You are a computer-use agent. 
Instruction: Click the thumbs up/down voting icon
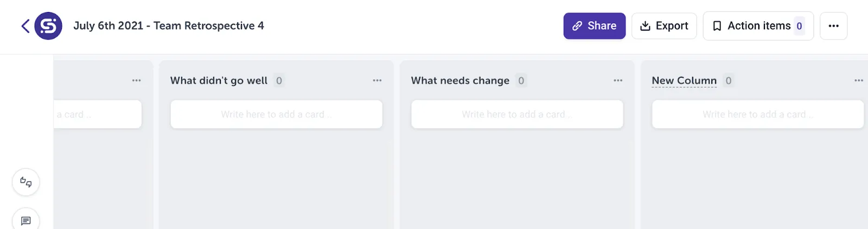tap(26, 182)
